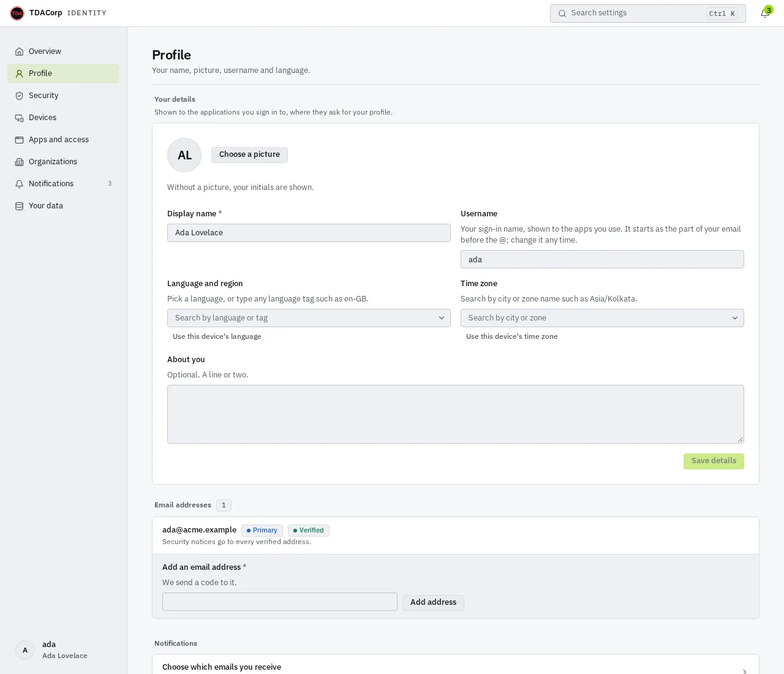Screen dimensions: 784x674
Task: Go to the Profile section
Action: tap(63, 74)
